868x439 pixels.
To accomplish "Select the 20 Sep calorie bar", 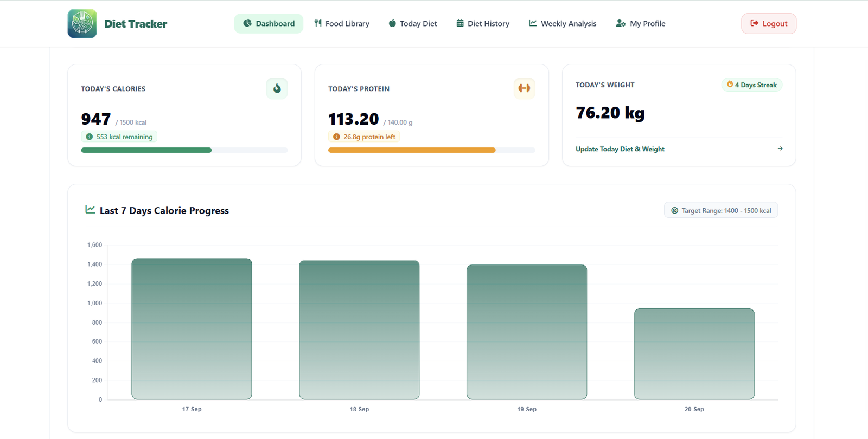I will pyautogui.click(x=694, y=354).
